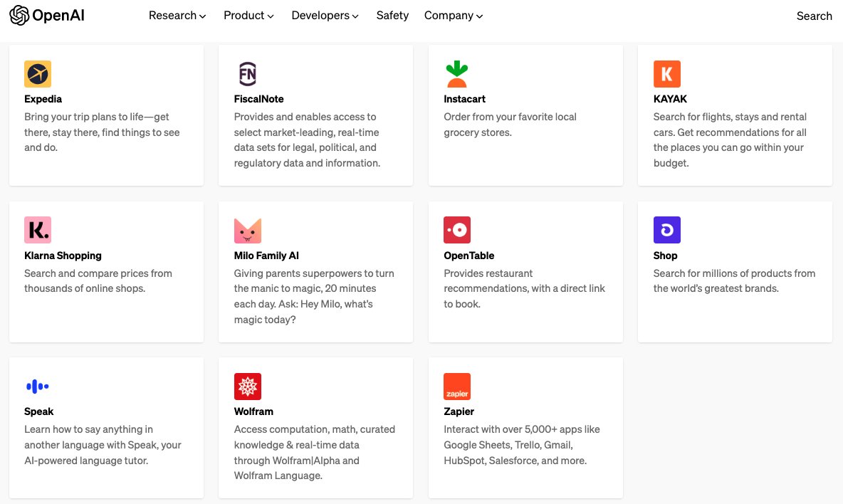Open the Research dropdown menu

(x=177, y=16)
